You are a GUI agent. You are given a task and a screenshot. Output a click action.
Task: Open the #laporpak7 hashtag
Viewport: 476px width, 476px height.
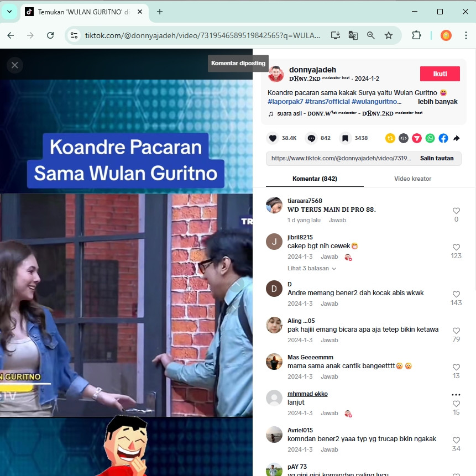[285, 102]
